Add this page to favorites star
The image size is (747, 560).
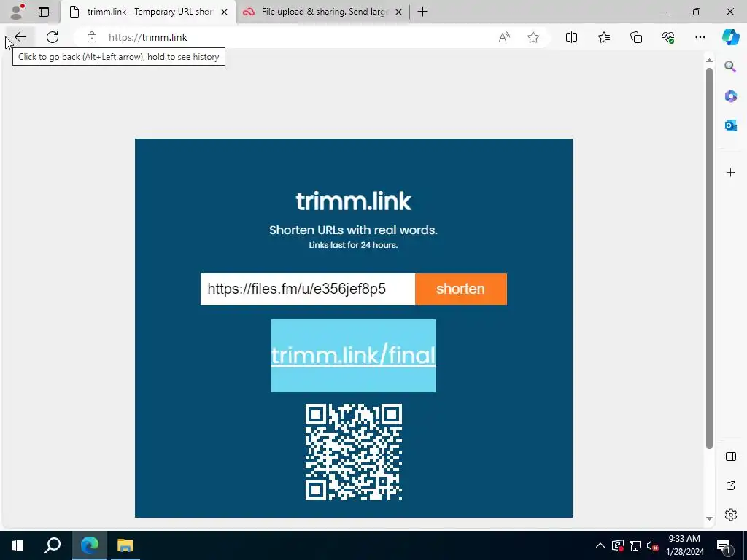click(533, 37)
